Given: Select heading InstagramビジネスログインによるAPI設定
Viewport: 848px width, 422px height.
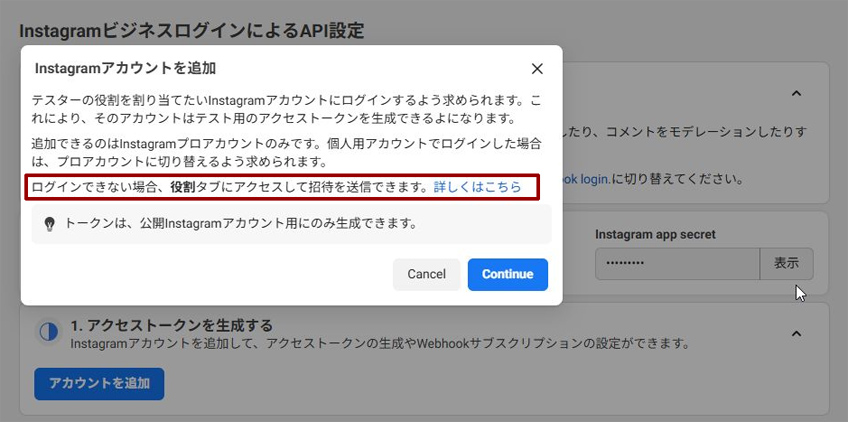Looking at the screenshot, I should pyautogui.click(x=192, y=30).
